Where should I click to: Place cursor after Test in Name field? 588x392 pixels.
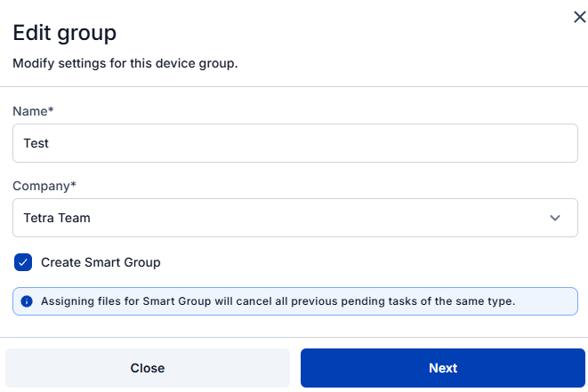[x=50, y=143]
